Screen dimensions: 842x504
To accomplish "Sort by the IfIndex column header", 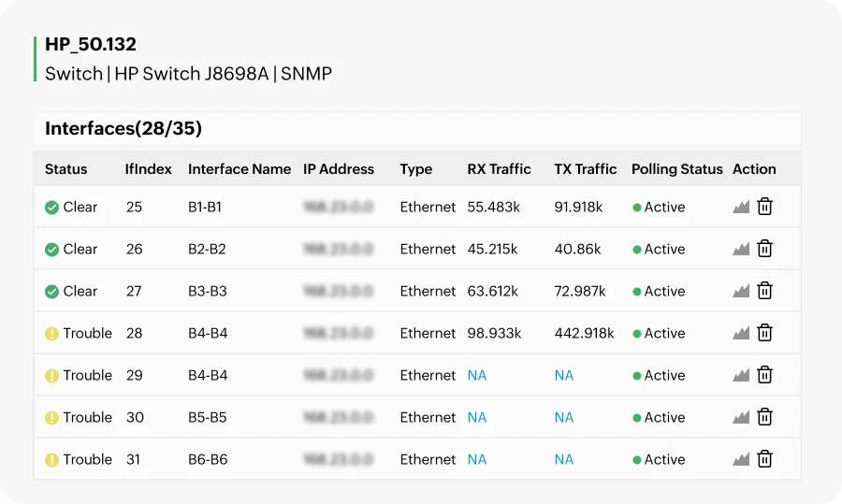I will coord(148,169).
